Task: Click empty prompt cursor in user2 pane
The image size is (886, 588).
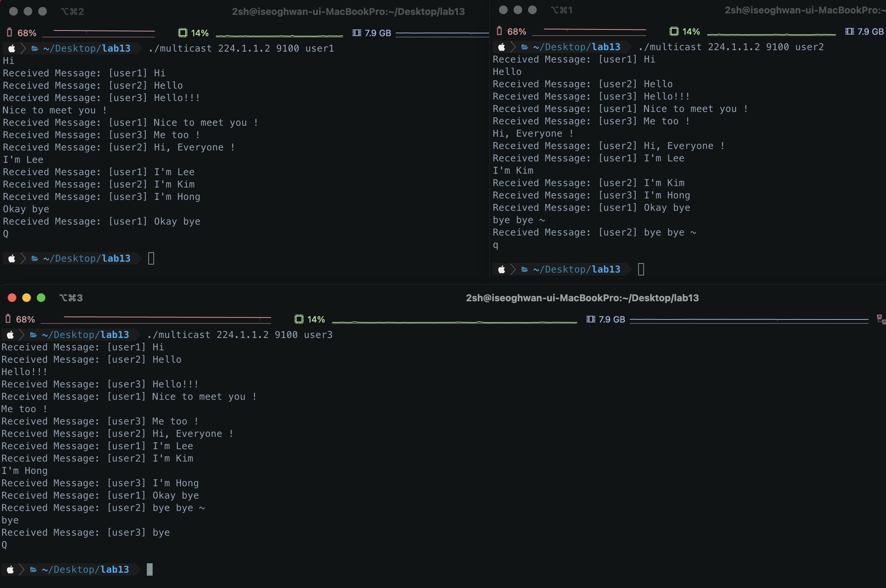Action: coord(641,269)
